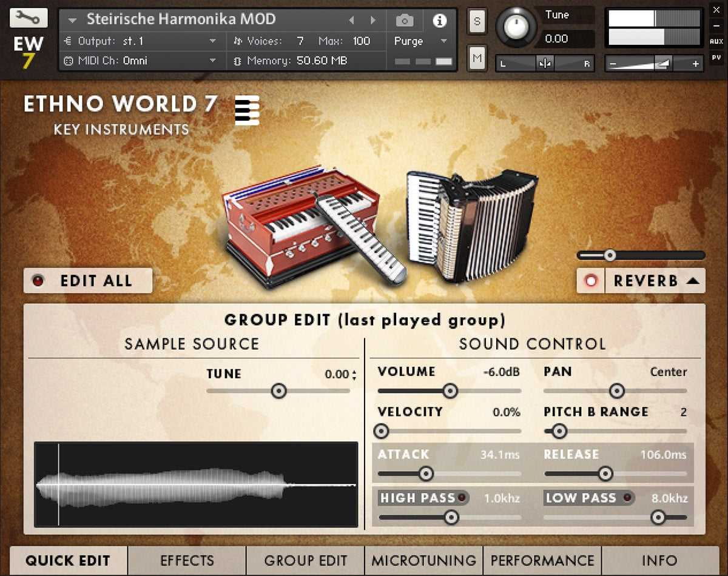The height and width of the screenshot is (576, 728).
Task: Click the AUX sends button
Action: [716, 42]
